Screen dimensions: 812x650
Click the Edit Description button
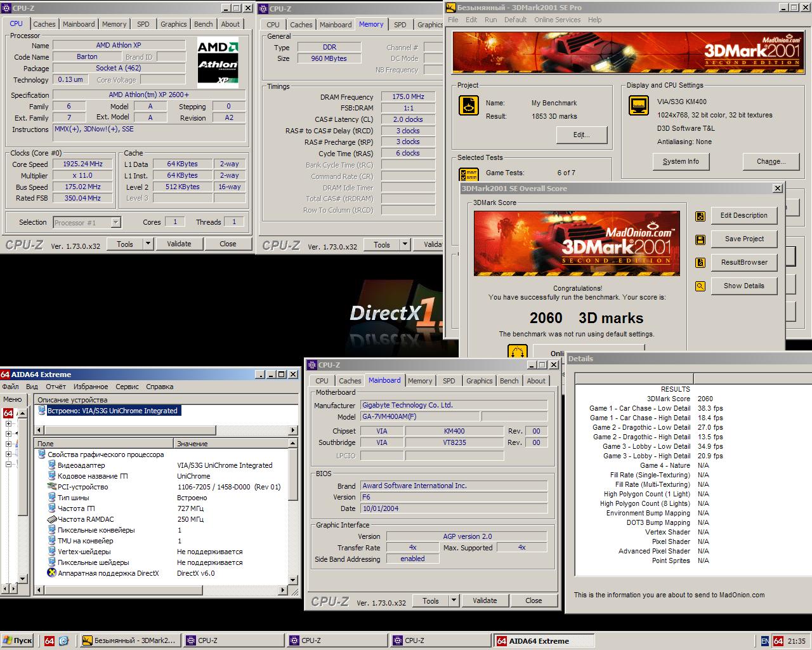tap(743, 216)
